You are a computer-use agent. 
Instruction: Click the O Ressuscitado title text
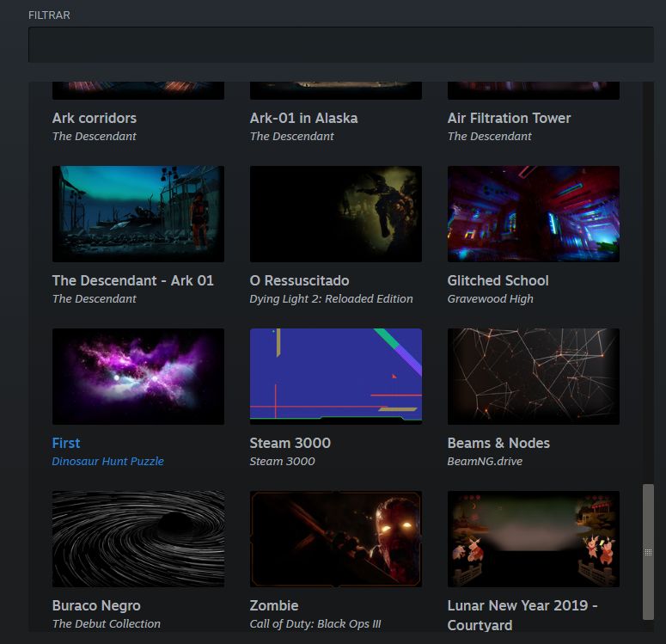point(299,280)
